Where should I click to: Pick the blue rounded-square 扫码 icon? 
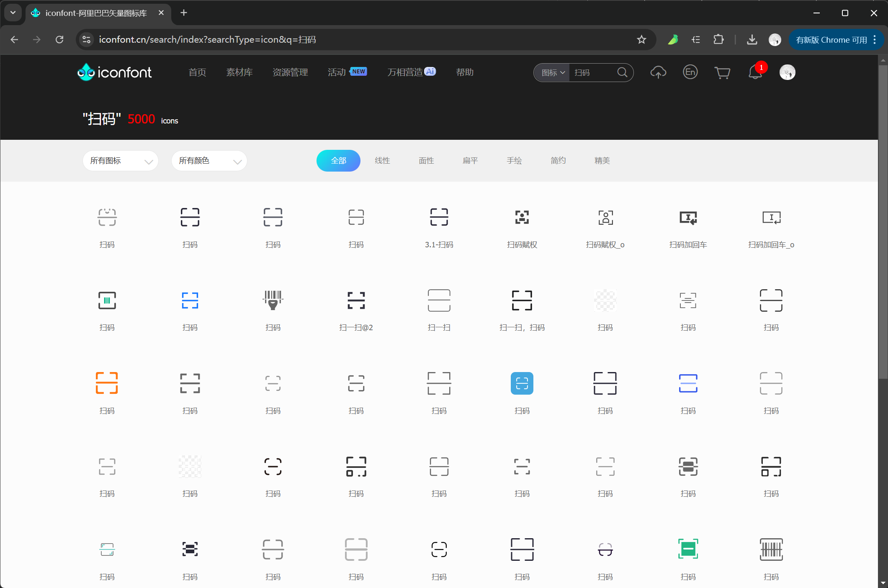522,383
